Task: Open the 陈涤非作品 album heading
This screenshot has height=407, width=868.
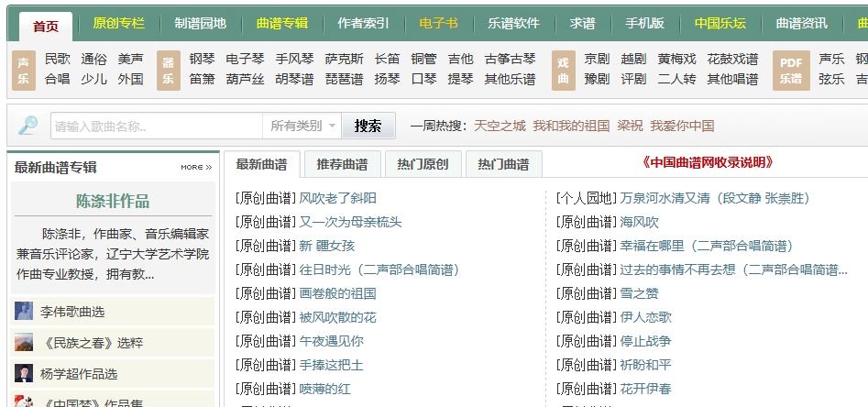Action: tap(113, 201)
